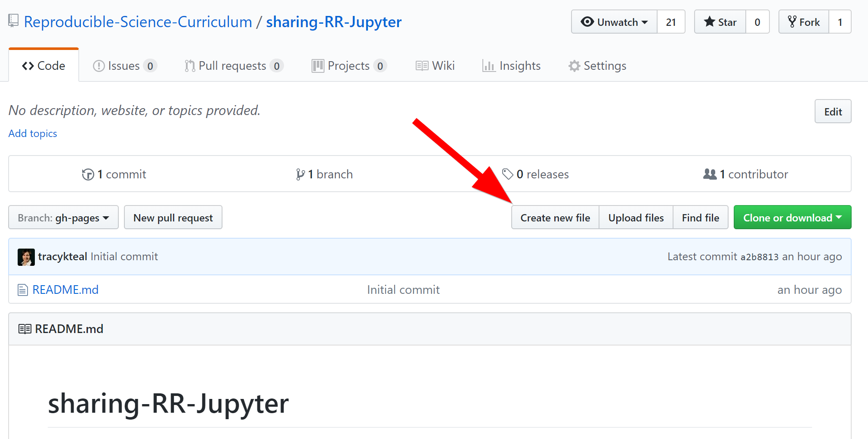Open the latest commit hash a2b8813
868x439 pixels.
pos(759,257)
